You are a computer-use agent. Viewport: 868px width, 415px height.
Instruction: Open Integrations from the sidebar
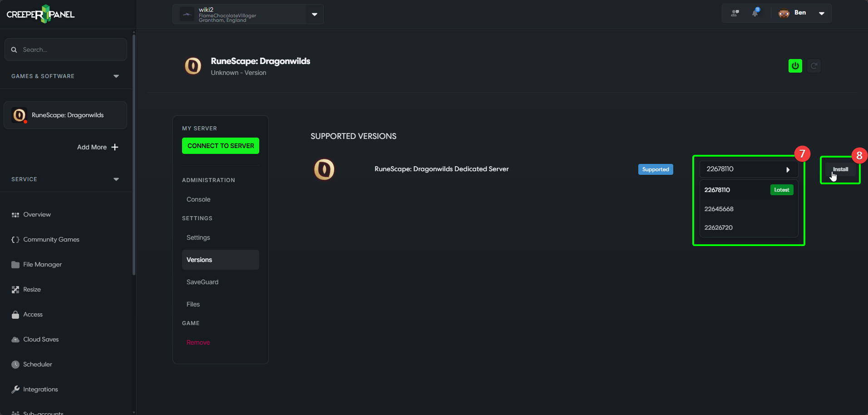(x=40, y=389)
